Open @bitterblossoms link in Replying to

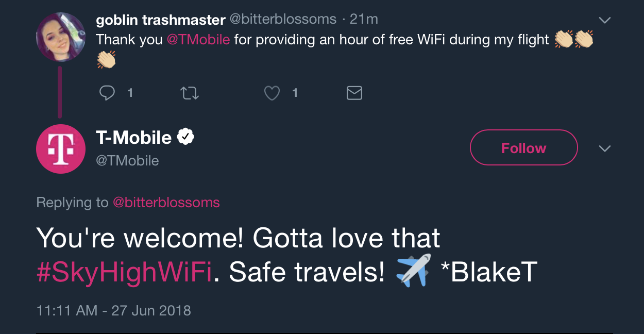click(x=166, y=203)
